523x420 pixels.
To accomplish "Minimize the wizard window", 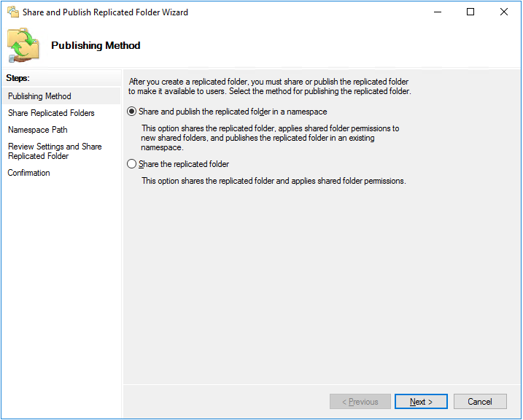I will [437, 12].
